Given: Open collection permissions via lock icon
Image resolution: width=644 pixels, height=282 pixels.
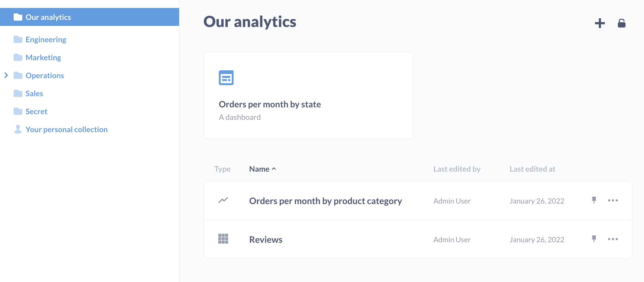Looking at the screenshot, I should (x=621, y=23).
